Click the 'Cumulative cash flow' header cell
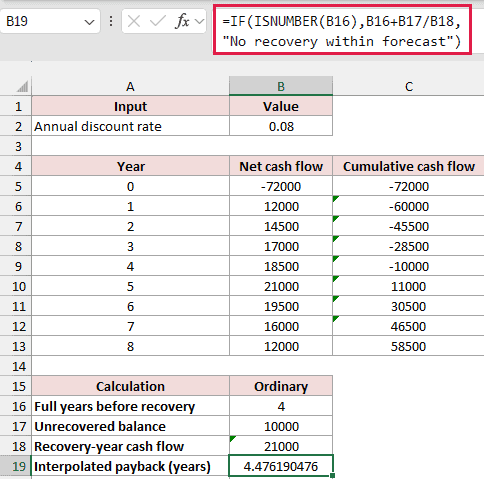 tap(408, 166)
